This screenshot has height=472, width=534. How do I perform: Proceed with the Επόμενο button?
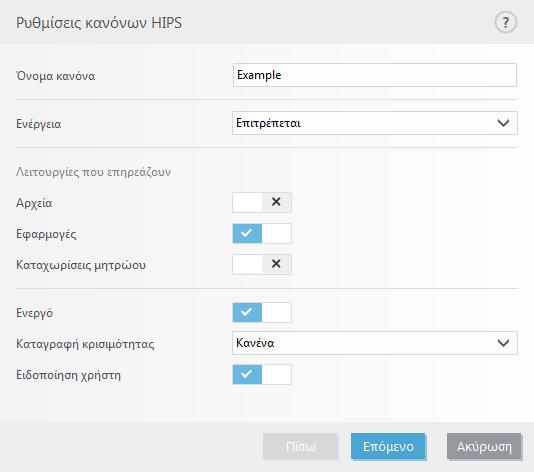point(388,446)
